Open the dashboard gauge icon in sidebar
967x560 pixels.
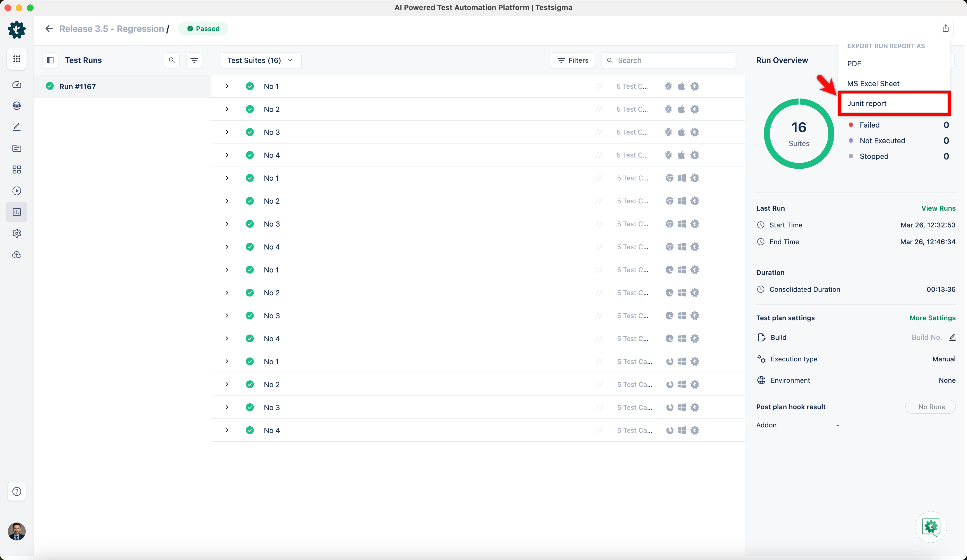point(17,85)
